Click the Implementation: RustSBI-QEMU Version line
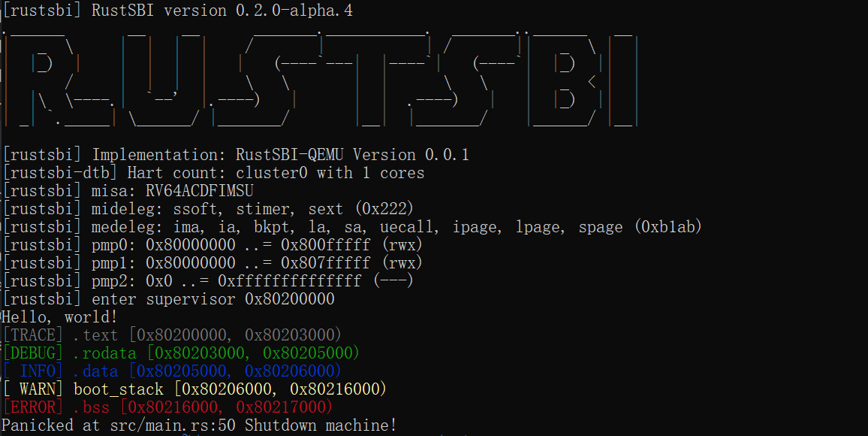This screenshot has width=868, height=436. (235, 155)
